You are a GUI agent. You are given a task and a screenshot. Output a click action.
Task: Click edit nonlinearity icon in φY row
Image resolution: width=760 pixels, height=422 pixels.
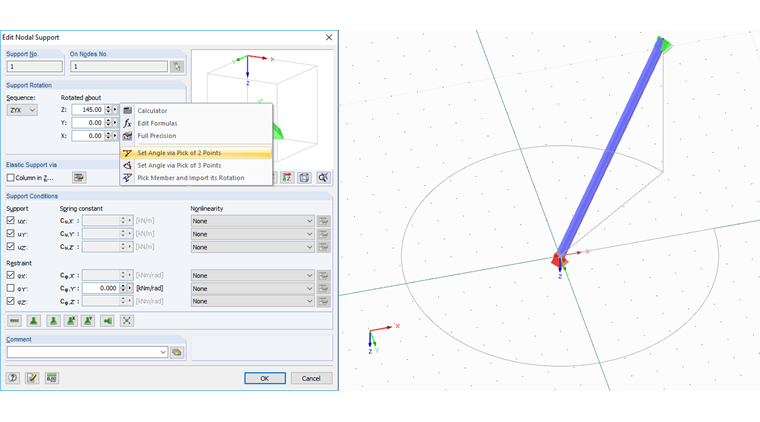323,288
